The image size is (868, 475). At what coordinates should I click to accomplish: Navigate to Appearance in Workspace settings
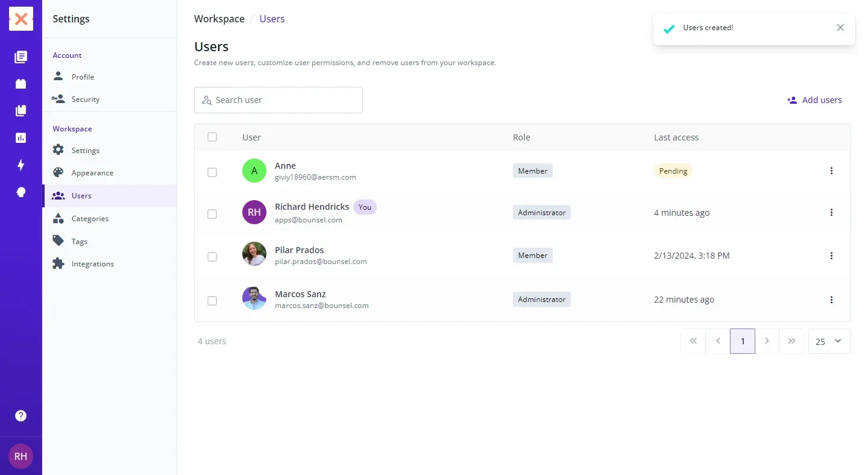coord(92,173)
